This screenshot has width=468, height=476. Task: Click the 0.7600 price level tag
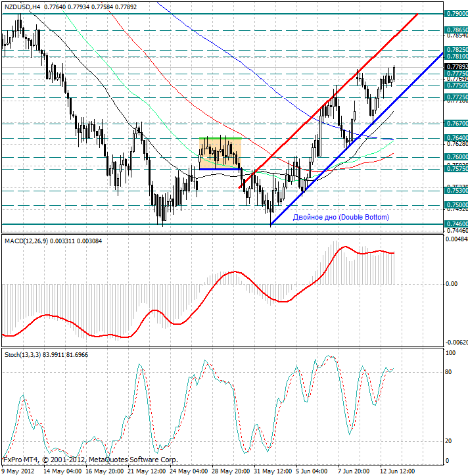[x=456, y=157]
